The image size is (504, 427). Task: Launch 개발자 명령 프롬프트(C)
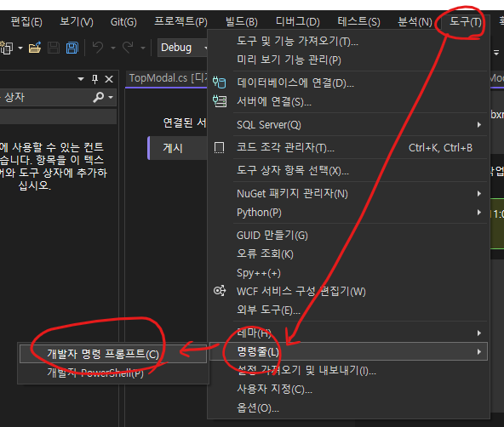113,354
